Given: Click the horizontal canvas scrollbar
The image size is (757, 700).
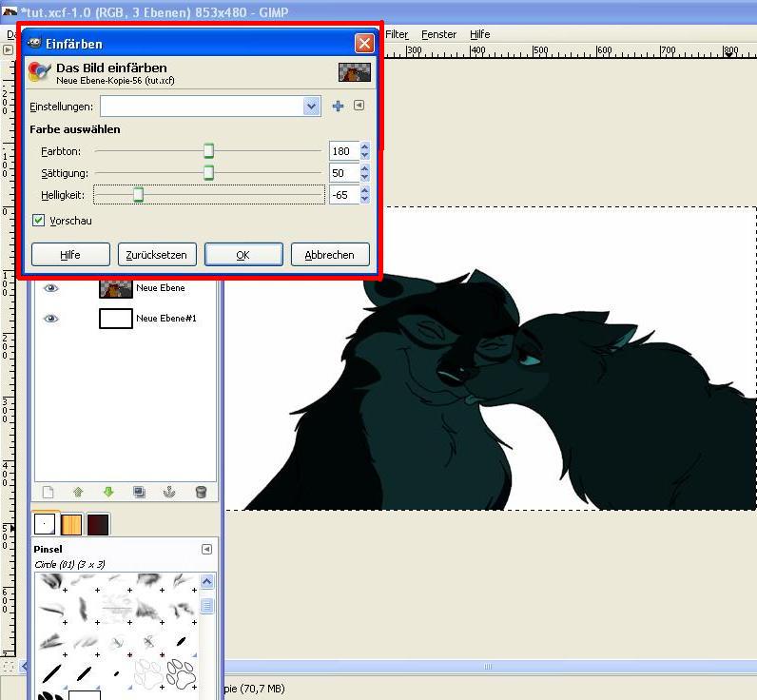Looking at the screenshot, I should (x=488, y=667).
